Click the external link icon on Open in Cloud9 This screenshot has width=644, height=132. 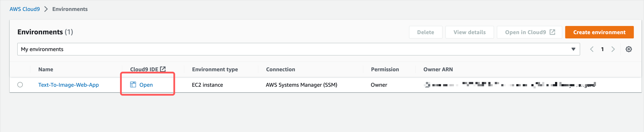[552, 32]
